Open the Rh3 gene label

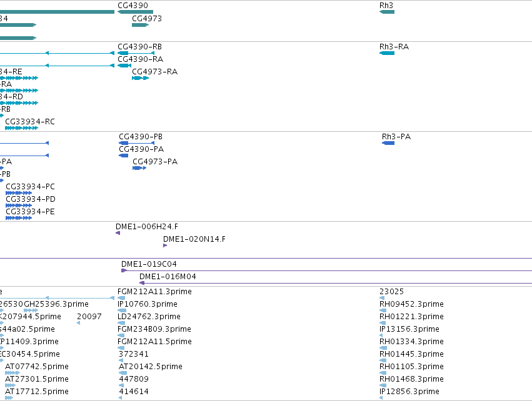386,6
